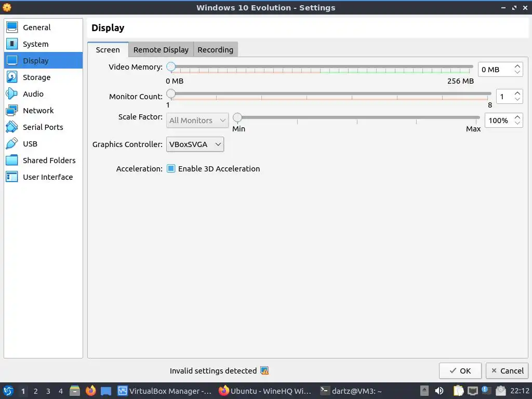
Task: Select the Display category icon
Action: [x=12, y=60]
